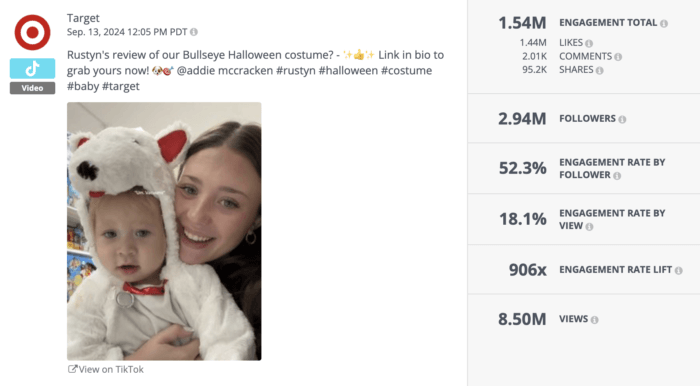Click the Engagement Rate Lift info icon
The image size is (700, 386).
coord(679,270)
